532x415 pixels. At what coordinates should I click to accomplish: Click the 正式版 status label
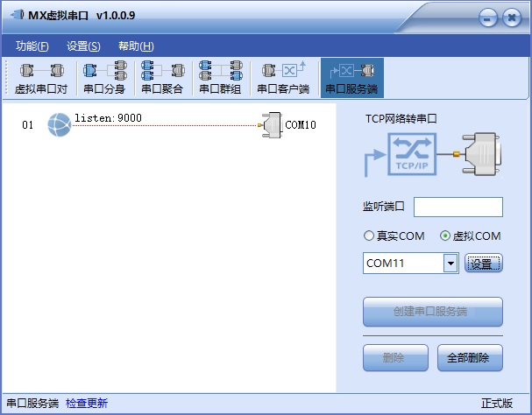497,403
